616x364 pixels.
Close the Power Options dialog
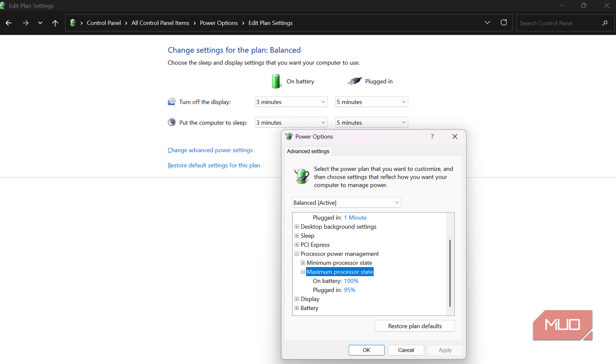pyautogui.click(x=455, y=136)
